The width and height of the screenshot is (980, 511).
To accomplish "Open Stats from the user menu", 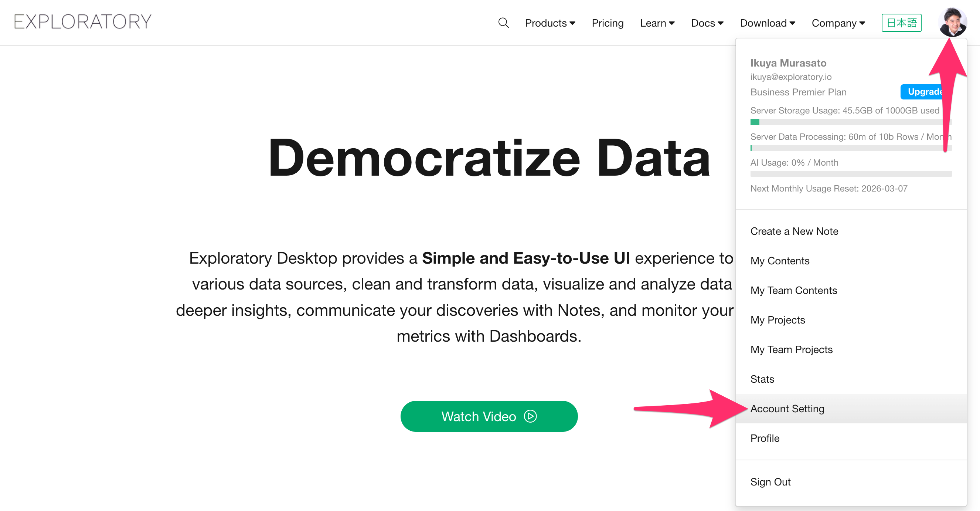I will pos(762,379).
